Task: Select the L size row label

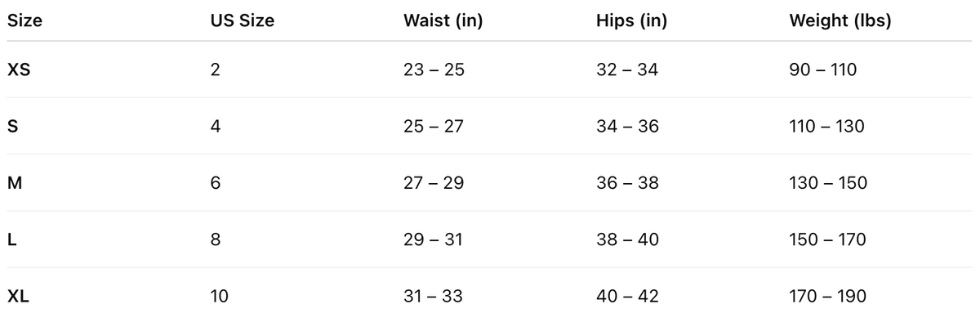Action: tap(11, 240)
